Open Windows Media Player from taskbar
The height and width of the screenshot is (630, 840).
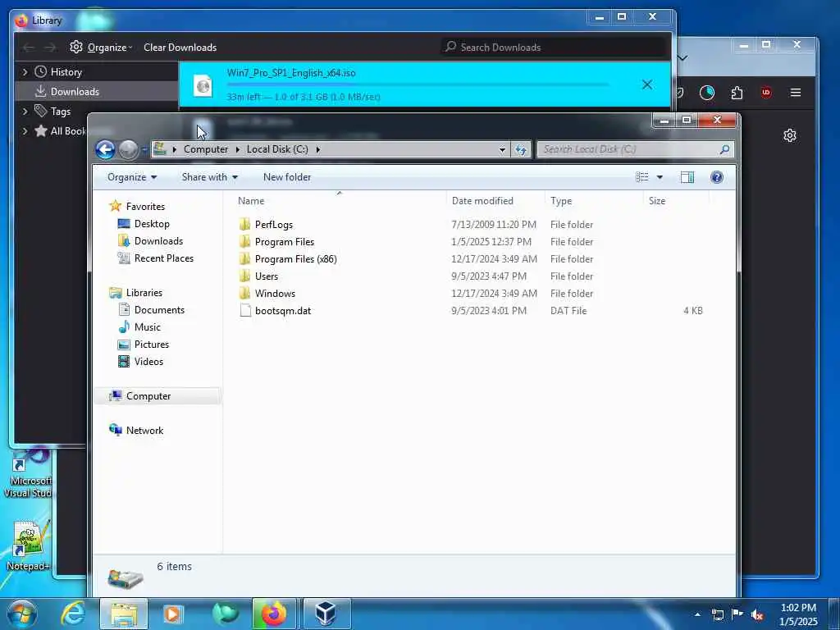(x=172, y=614)
